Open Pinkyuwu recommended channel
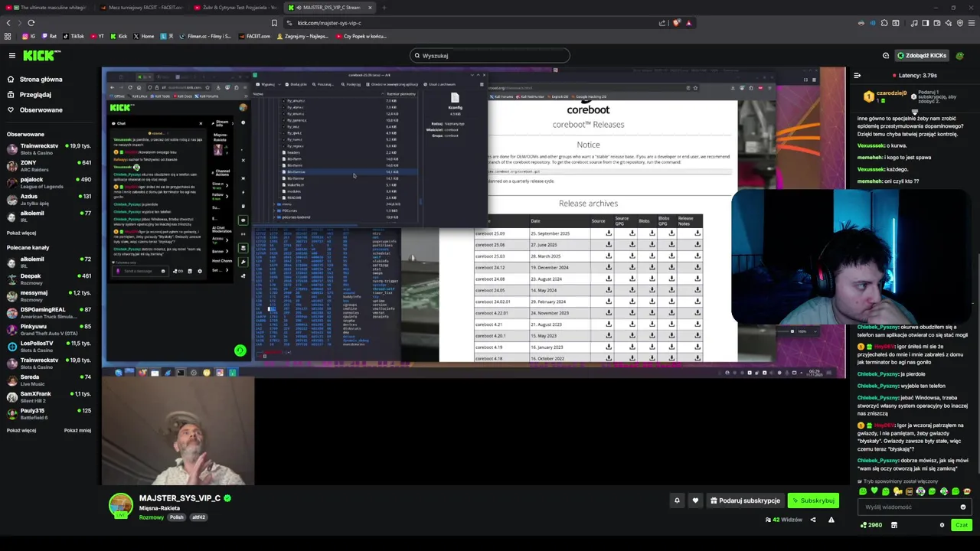The height and width of the screenshot is (551, 980). click(49, 329)
